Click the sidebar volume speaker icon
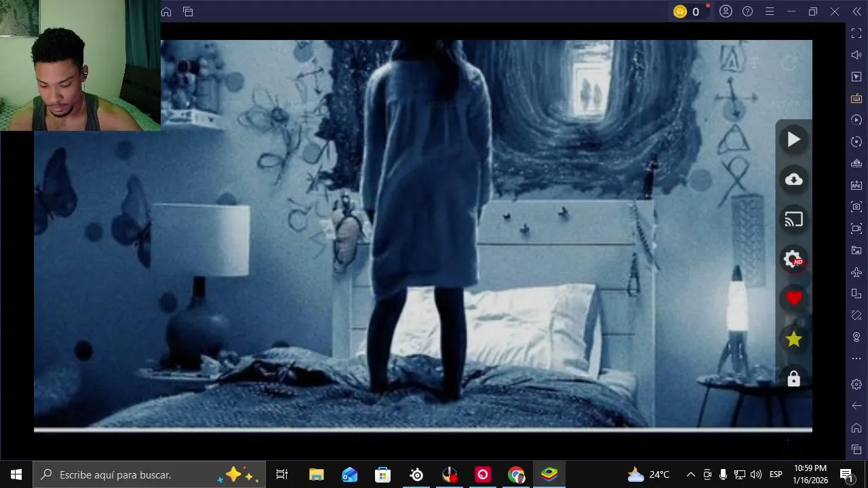Viewport: 868px width, 488px height. click(x=856, y=55)
